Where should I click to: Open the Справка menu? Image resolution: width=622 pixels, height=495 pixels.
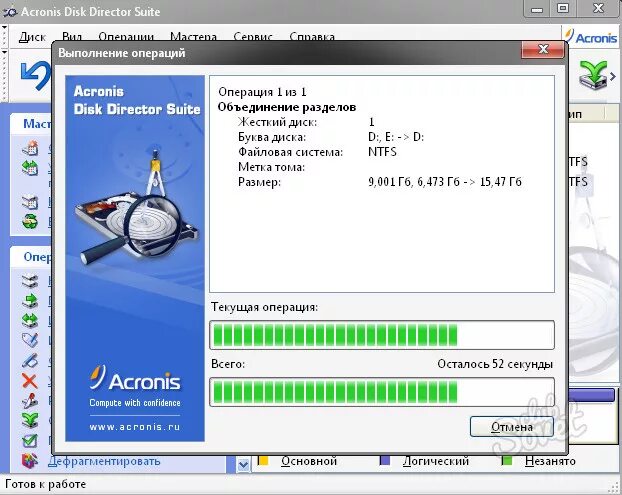312,37
